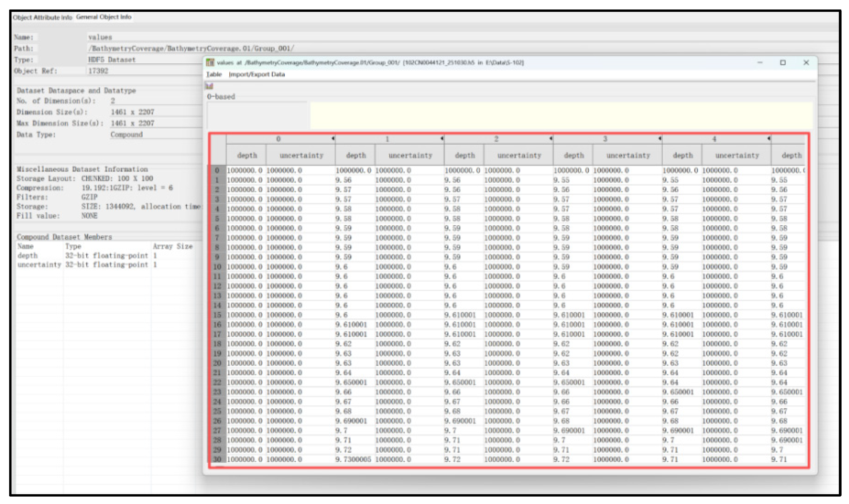Select row header 15 in table
Viewport: 849px width, 504px height.
pos(217,315)
